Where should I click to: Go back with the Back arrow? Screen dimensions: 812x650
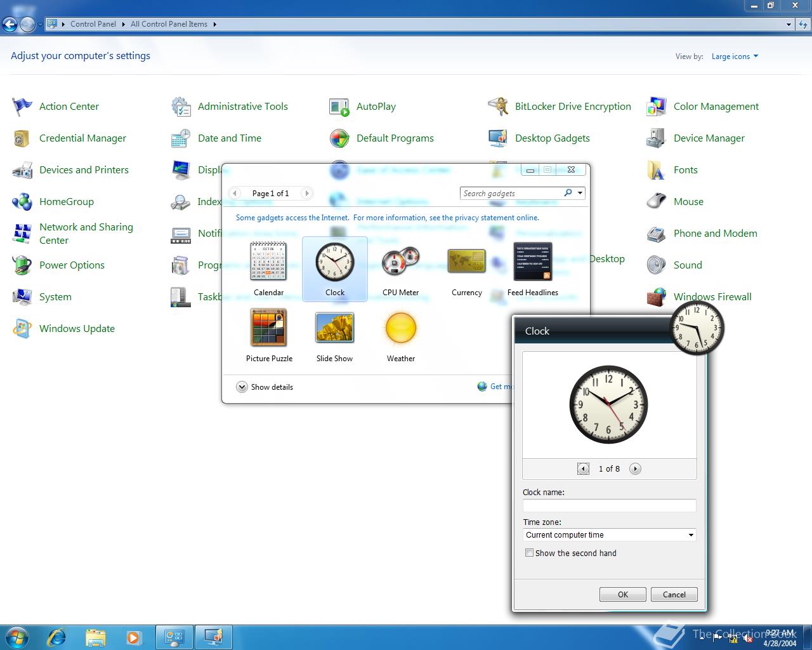[10, 25]
